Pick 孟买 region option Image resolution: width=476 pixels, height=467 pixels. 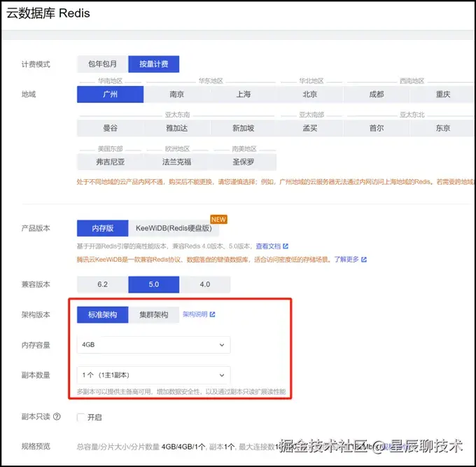point(309,128)
